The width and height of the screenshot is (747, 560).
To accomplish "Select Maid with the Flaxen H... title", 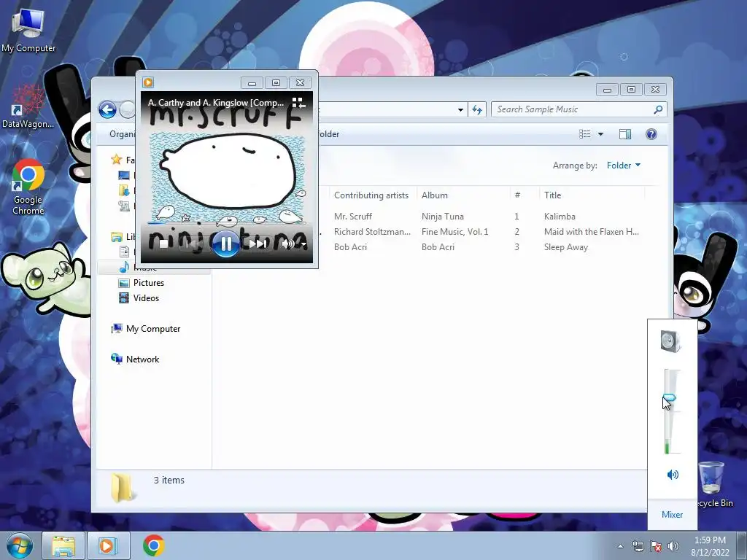I will tap(591, 232).
